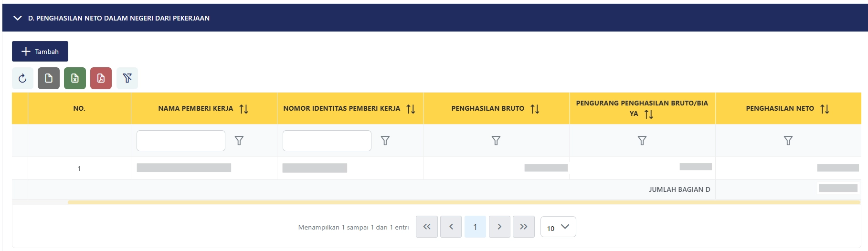Select page 1 in pagination

tap(475, 227)
